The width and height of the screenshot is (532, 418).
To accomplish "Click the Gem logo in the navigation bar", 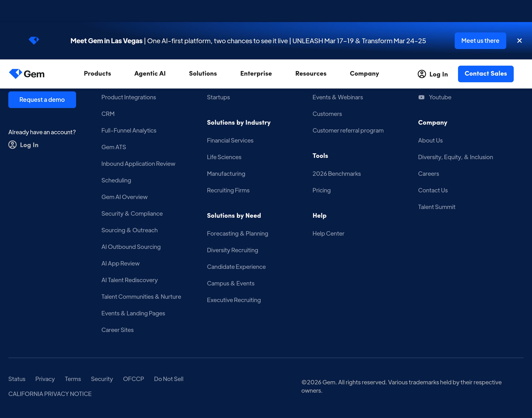I will coord(27,74).
